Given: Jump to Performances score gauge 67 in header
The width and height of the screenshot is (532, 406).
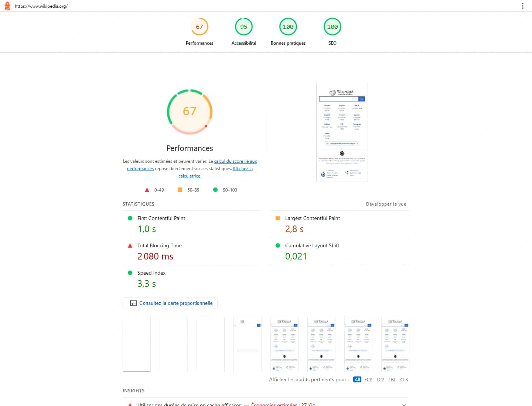Looking at the screenshot, I should click(199, 27).
